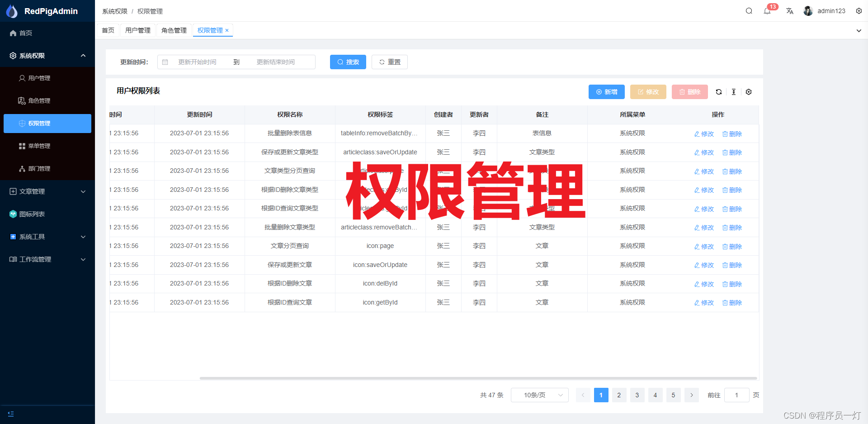
Task: Click the admin123 username
Action: pyautogui.click(x=831, y=11)
